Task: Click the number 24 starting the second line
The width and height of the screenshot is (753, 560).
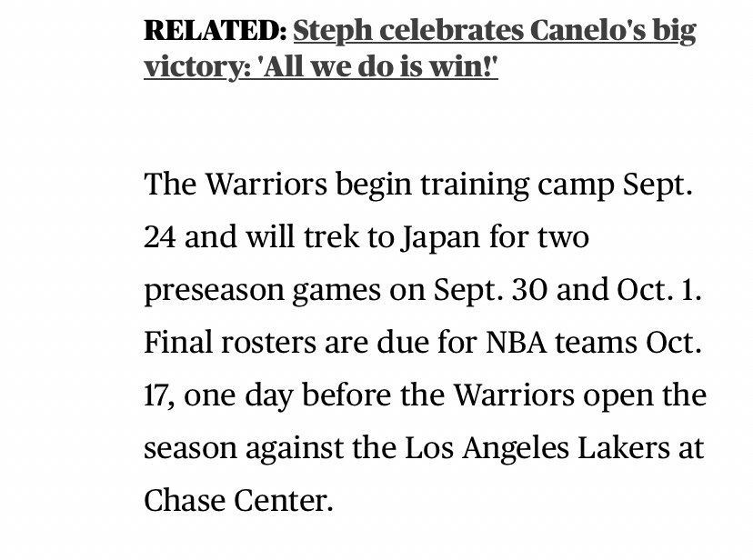Action: pyautogui.click(x=160, y=237)
